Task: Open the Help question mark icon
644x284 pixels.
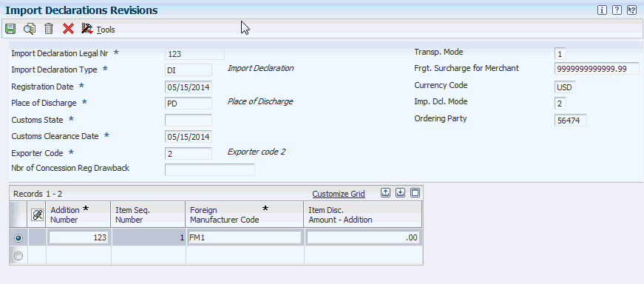Action: 617,10
